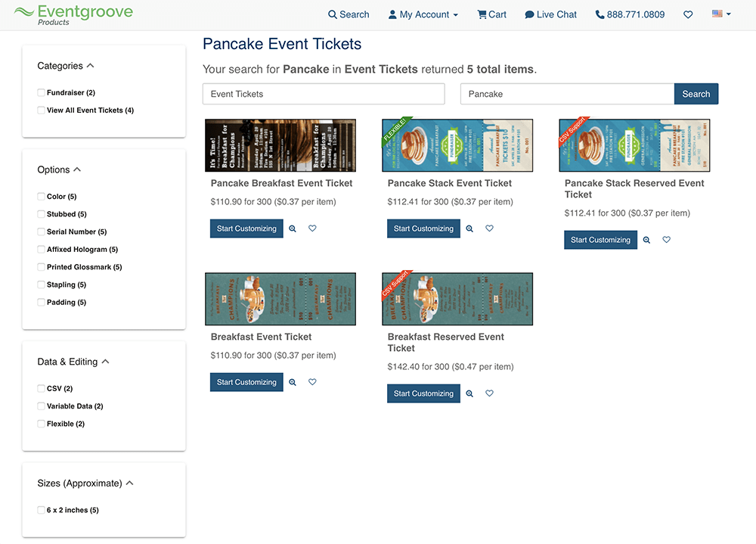Tick the CSV data filter checkbox
Viewport: 756px width, 544px height.
tap(42, 388)
